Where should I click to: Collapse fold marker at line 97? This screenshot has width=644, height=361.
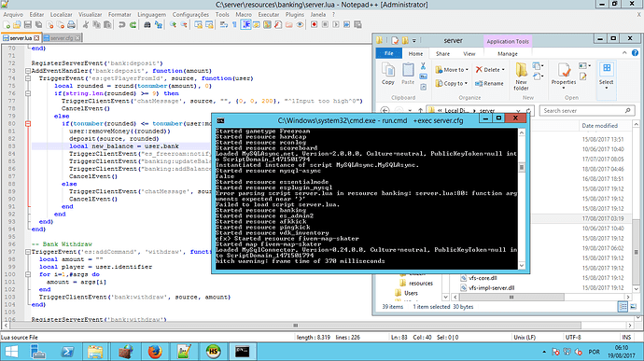click(28, 251)
